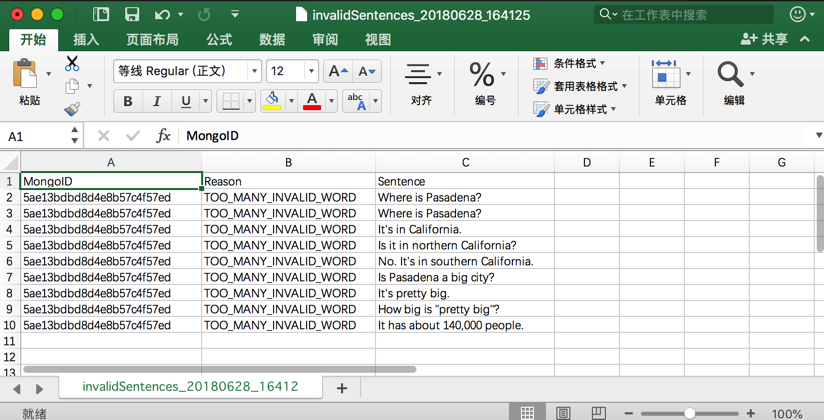Open Cell Styles (单元格样式)
The width and height of the screenshot is (824, 420).
coord(574,109)
